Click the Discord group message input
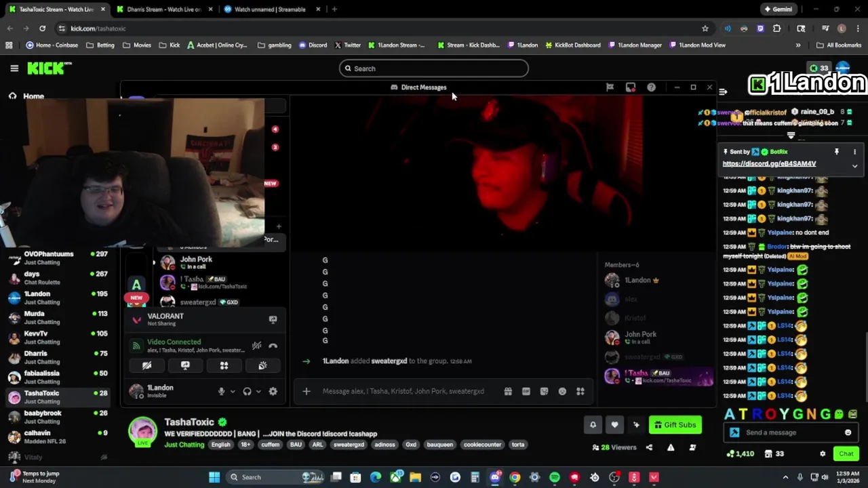This screenshot has height=488, width=868. click(403, 391)
